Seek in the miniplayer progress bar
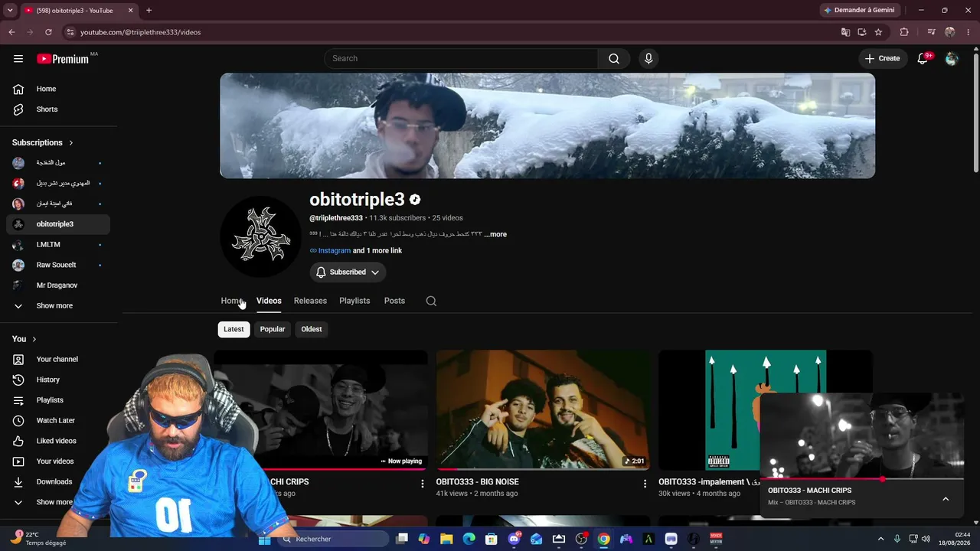This screenshot has width=980, height=551. click(x=862, y=479)
